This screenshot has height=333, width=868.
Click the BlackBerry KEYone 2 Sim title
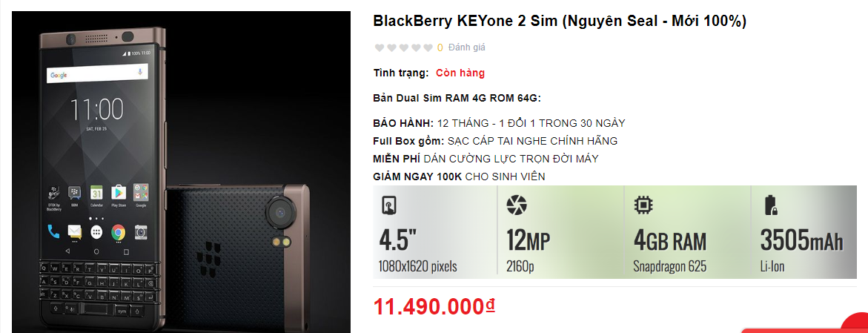560,22
